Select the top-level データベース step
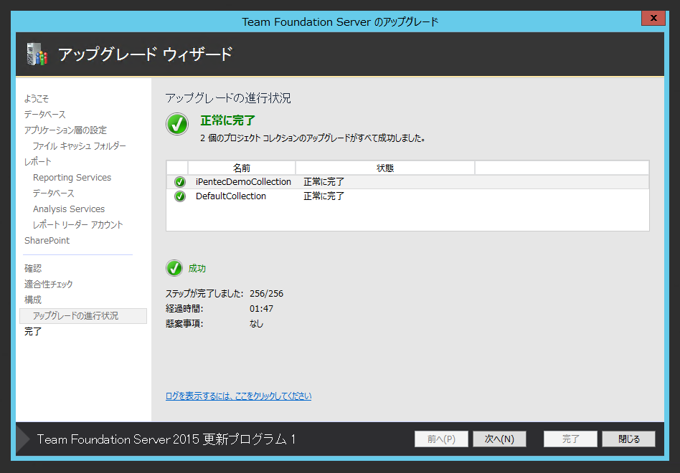 point(45,114)
